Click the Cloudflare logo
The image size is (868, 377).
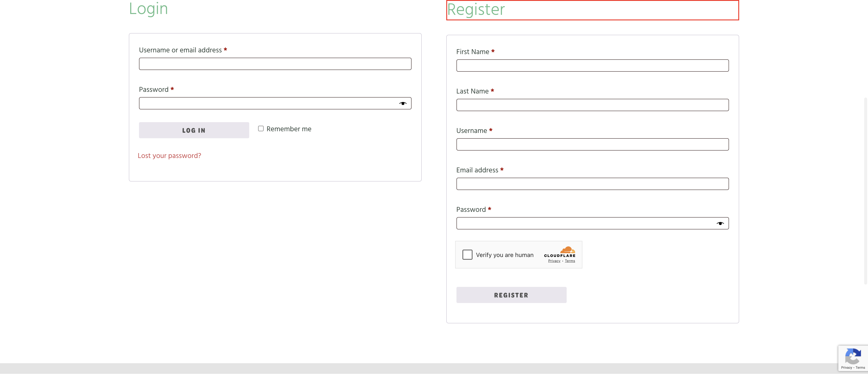point(560,252)
